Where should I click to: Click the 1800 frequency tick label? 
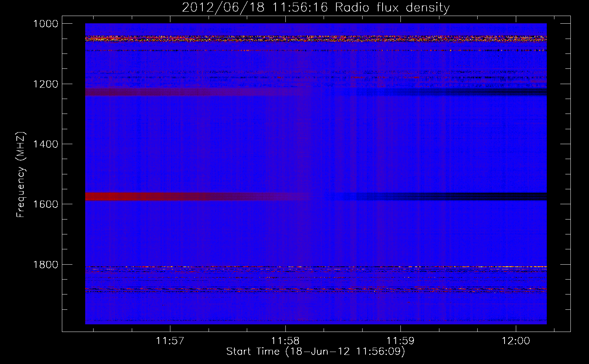click(46, 264)
